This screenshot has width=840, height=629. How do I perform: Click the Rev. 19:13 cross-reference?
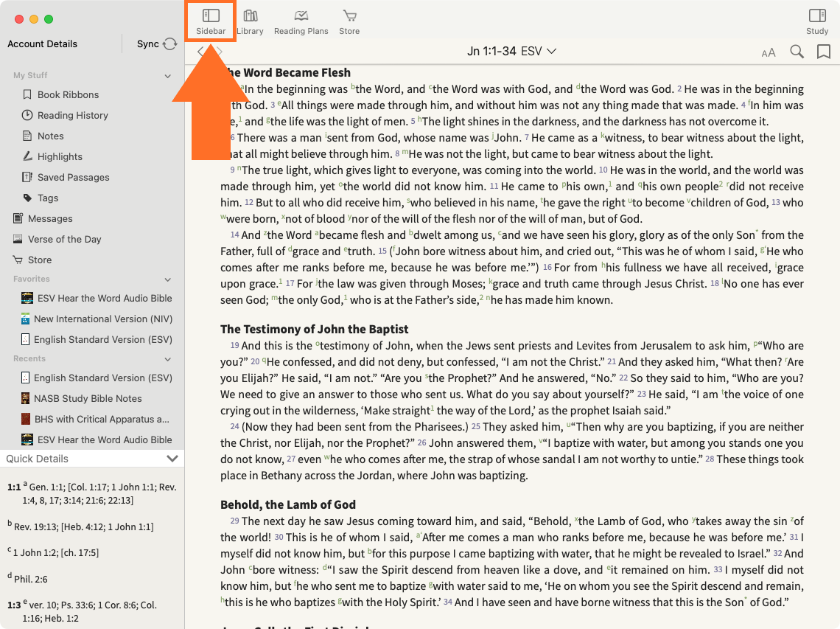coord(36,527)
